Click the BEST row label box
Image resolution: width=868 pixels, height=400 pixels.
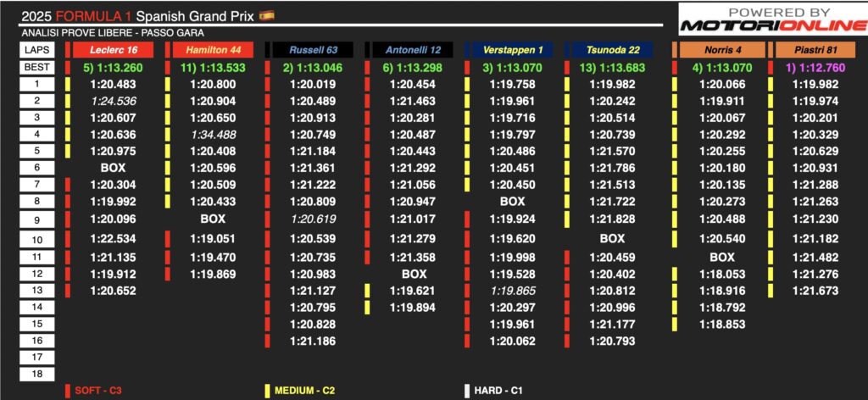point(37,68)
